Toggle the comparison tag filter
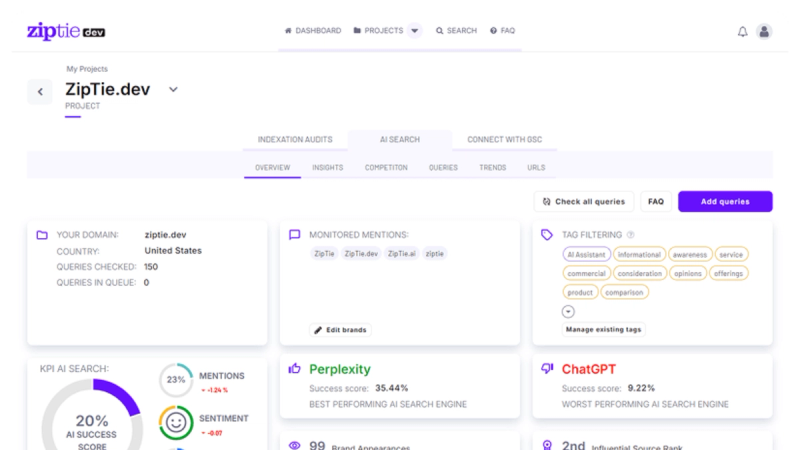 click(624, 292)
